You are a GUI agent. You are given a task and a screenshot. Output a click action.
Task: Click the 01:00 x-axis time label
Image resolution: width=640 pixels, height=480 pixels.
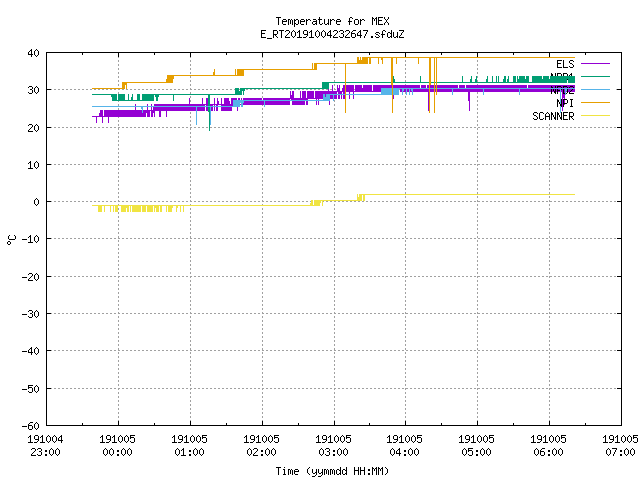[x=189, y=452]
